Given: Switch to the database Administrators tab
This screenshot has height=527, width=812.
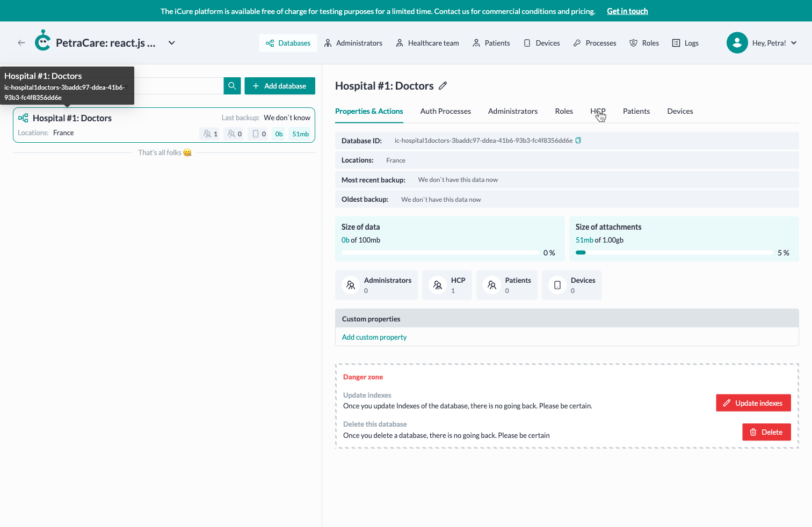Looking at the screenshot, I should 513,111.
